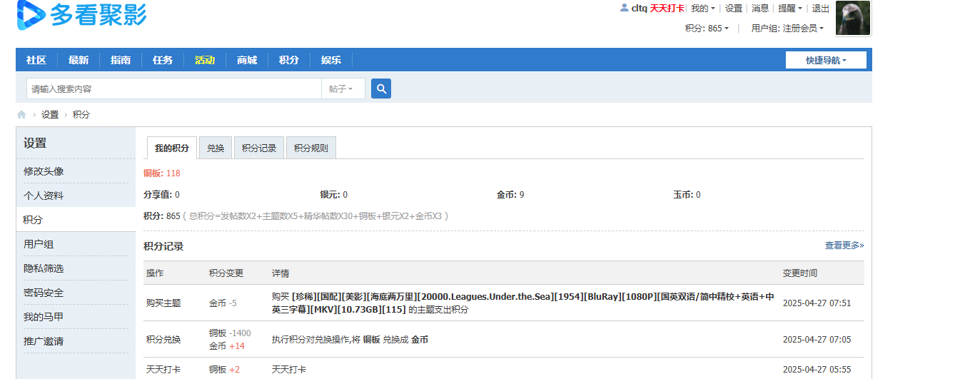Click the home icon in breadcrumb
The width and height of the screenshot is (980, 379).
point(21,115)
